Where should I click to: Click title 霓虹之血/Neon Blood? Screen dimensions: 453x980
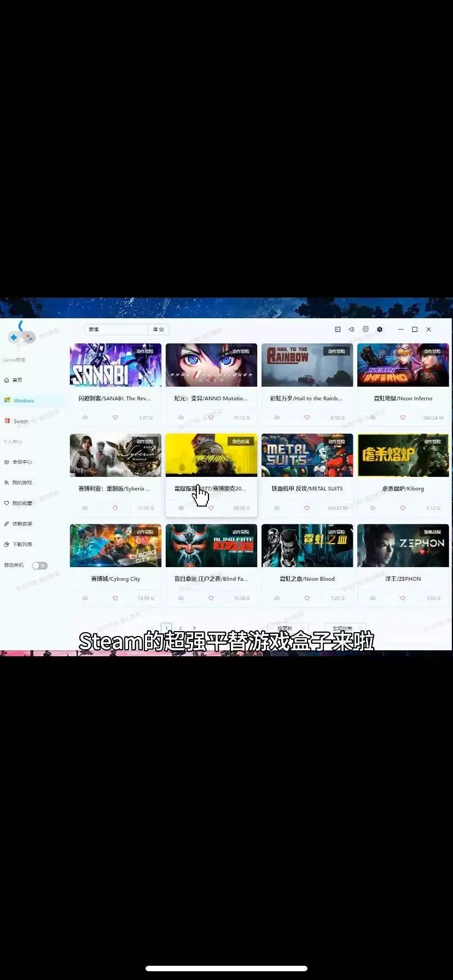point(307,579)
